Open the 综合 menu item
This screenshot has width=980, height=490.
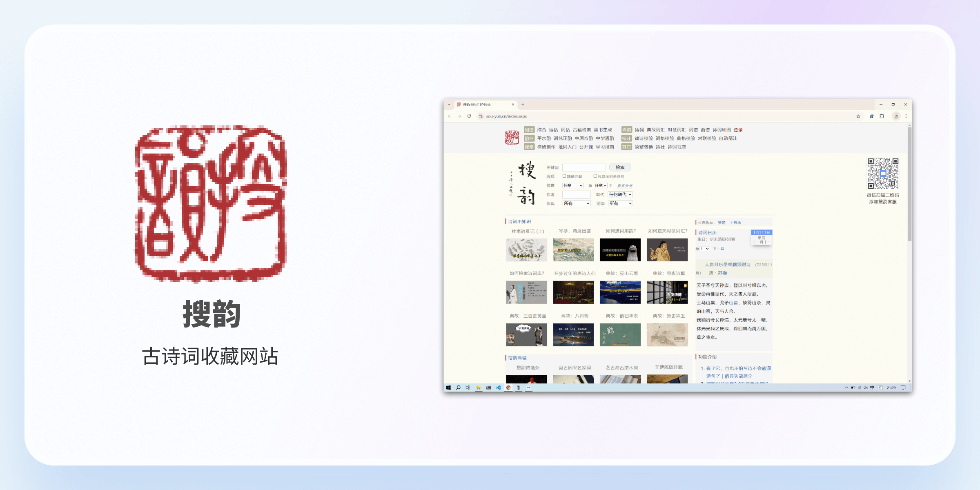click(541, 130)
